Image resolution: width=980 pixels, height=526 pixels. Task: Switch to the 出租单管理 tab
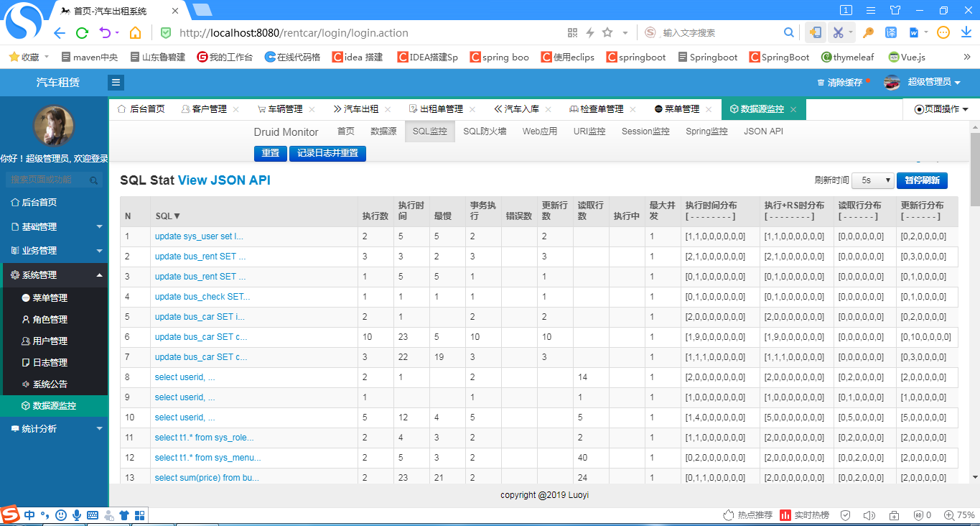(x=436, y=109)
